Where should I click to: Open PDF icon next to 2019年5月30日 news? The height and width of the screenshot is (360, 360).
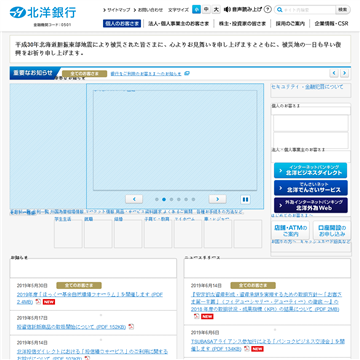(x=38, y=302)
